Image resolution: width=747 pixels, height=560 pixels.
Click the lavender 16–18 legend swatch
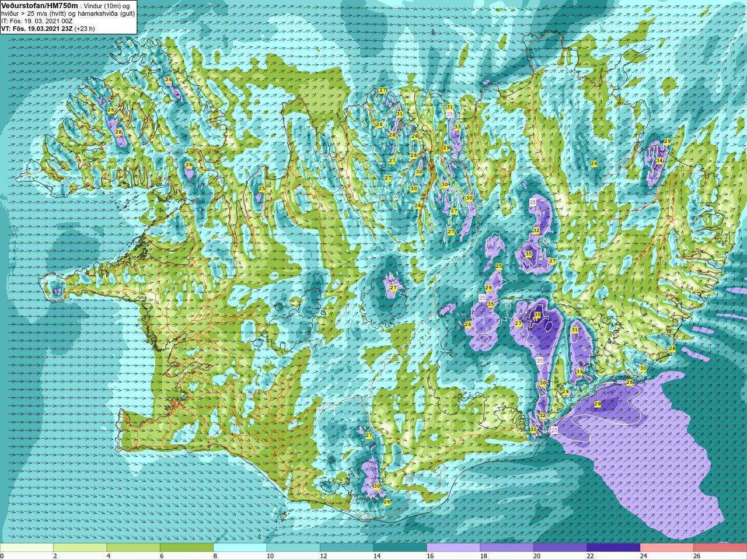click(453, 548)
